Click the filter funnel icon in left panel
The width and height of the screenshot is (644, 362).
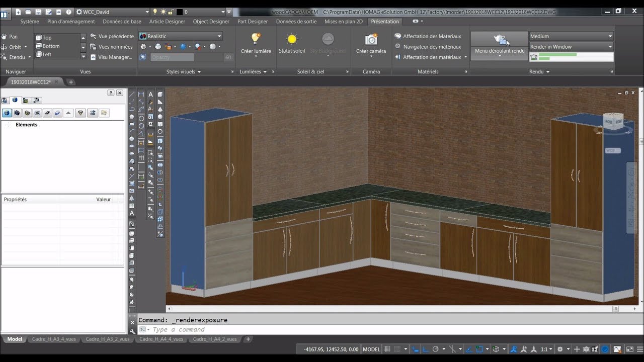click(80, 113)
